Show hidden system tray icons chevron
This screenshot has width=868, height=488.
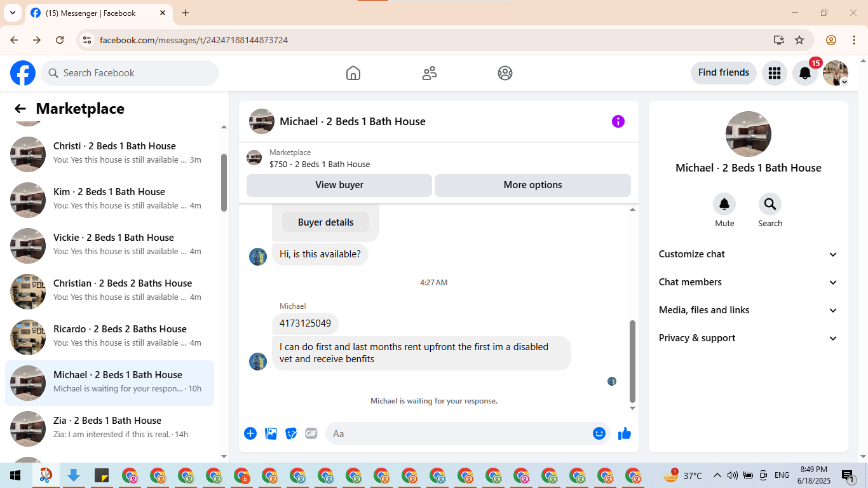pyautogui.click(x=717, y=475)
